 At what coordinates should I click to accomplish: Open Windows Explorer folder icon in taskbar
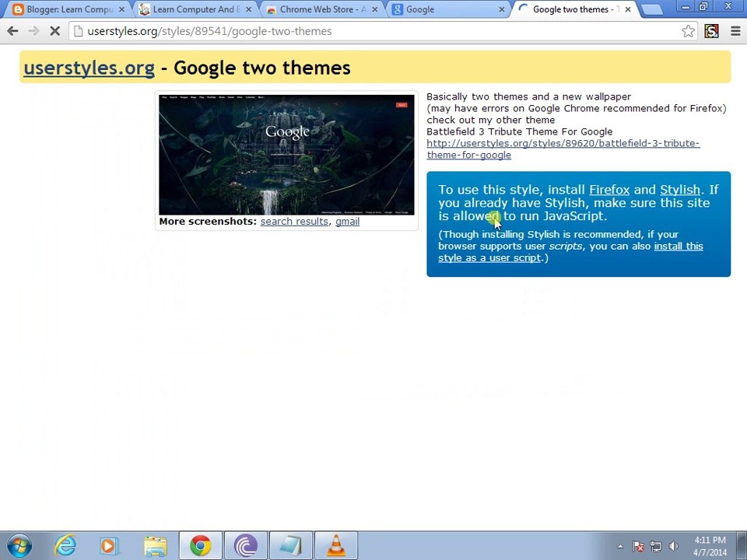coord(156,546)
